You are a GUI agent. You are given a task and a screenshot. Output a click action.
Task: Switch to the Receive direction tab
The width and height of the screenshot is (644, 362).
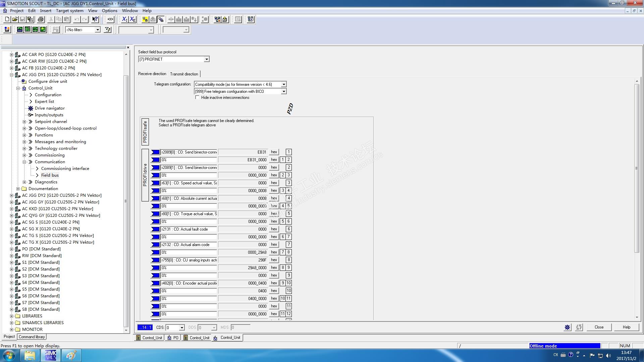click(152, 74)
